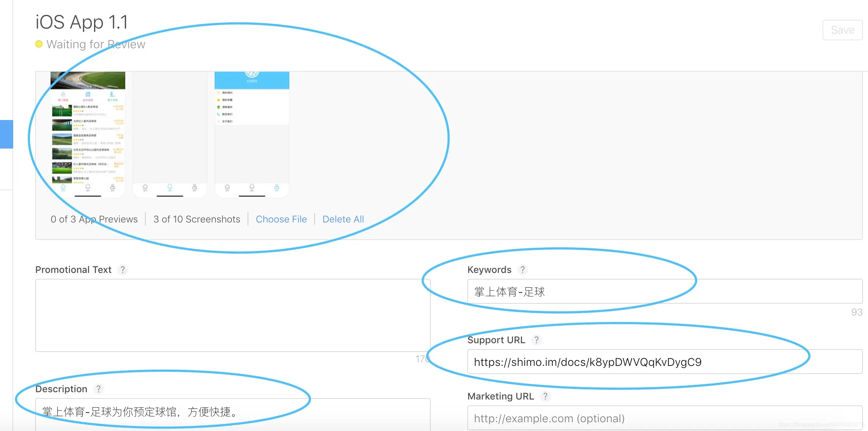
Task: Click the Promotional Text help question mark
Action: point(123,270)
